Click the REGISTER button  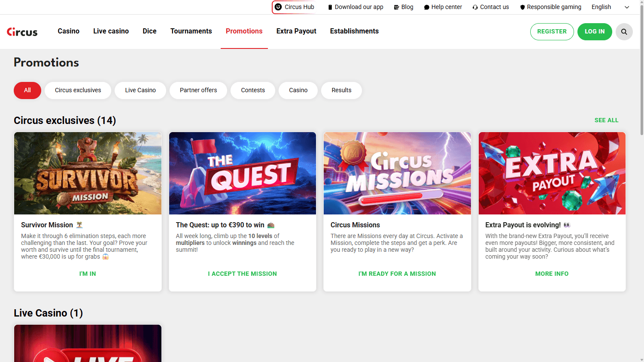552,32
